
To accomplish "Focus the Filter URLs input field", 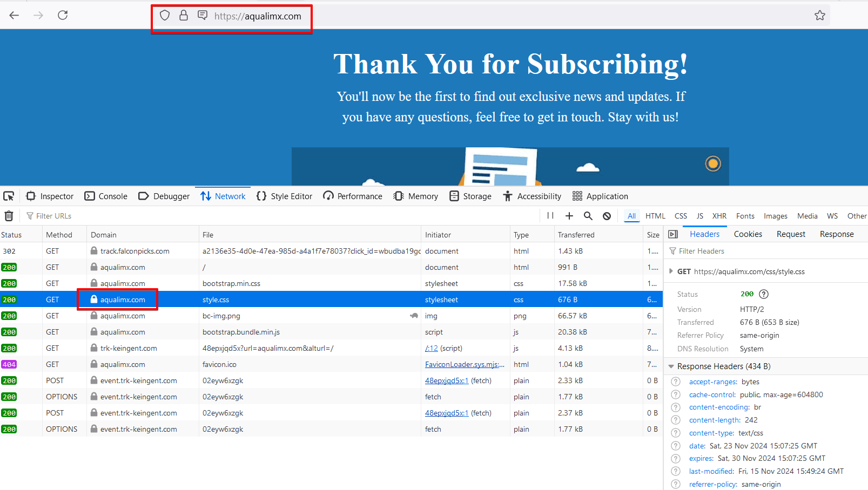I will click(x=281, y=216).
